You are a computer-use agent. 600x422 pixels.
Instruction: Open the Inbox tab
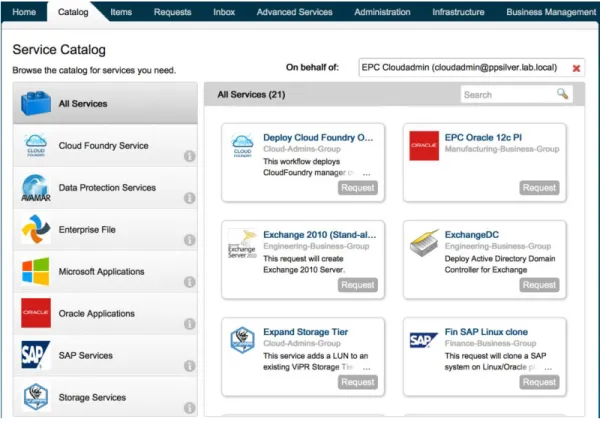click(224, 12)
